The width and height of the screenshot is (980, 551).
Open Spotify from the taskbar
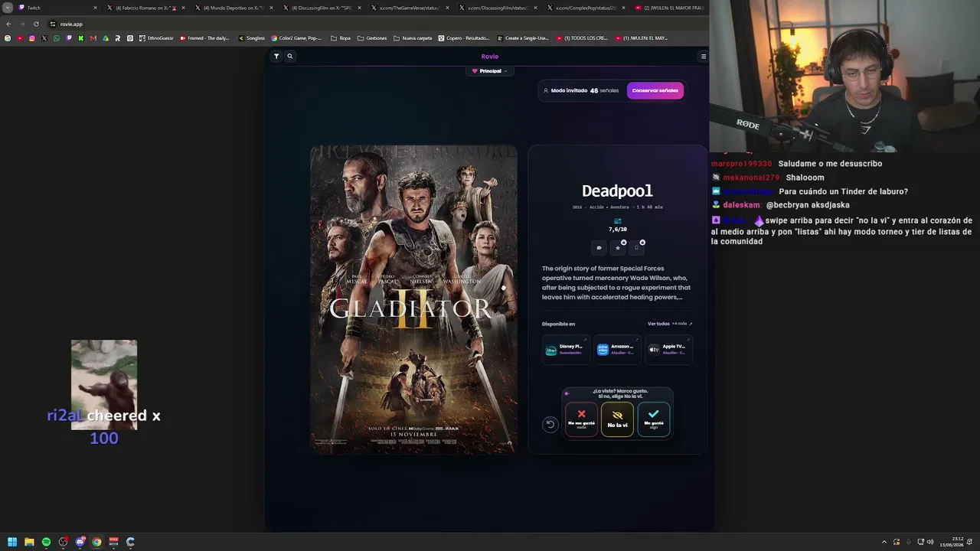tap(46, 542)
